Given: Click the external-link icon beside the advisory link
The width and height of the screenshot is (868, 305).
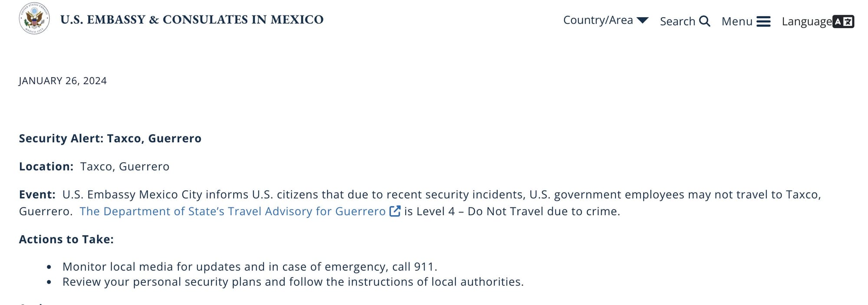Looking at the screenshot, I should (395, 211).
